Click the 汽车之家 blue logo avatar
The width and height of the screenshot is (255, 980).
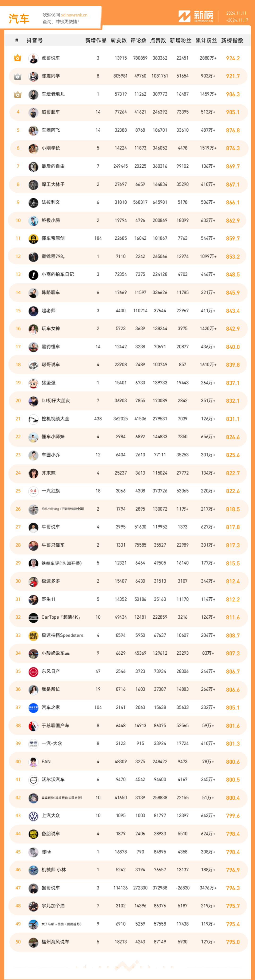coord(33,708)
